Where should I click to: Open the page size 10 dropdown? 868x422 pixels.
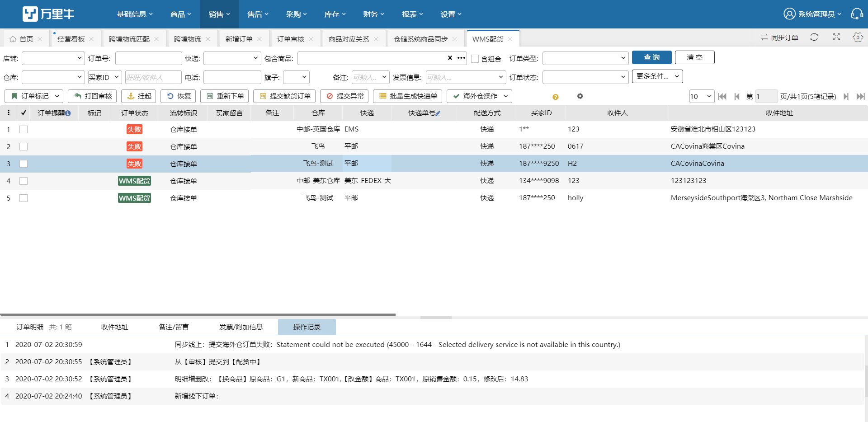click(702, 96)
